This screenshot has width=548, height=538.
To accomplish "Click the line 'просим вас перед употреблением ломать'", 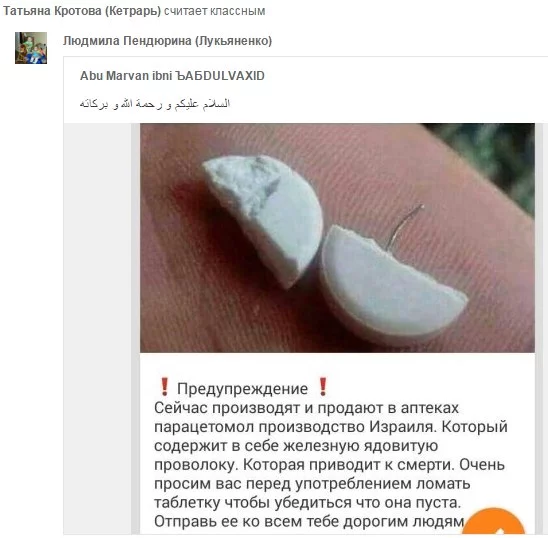I will (312, 484).
